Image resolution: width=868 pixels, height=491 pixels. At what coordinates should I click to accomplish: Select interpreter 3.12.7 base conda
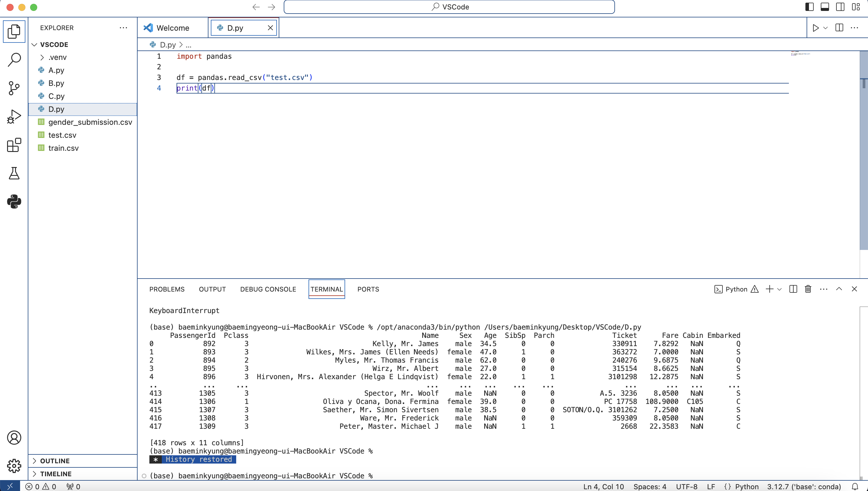coord(804,486)
